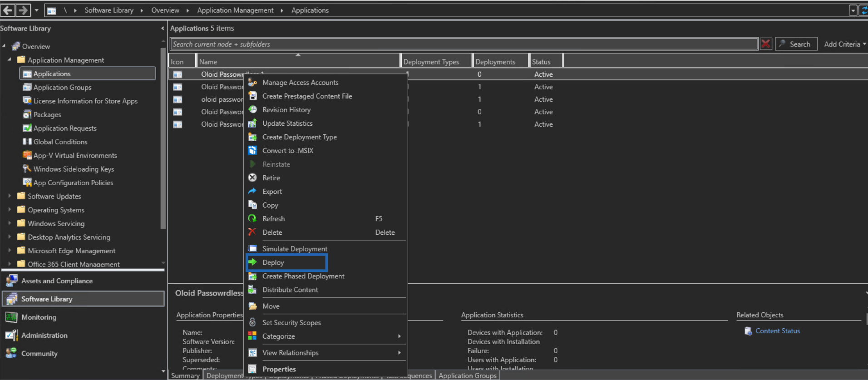Click the Revision History clock icon
This screenshot has height=380, width=868.
click(252, 109)
